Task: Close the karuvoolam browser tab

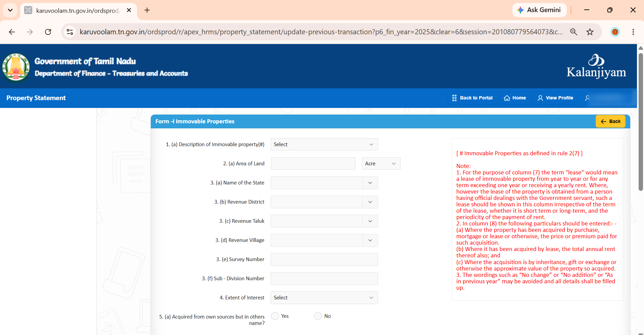Action: 129,10
